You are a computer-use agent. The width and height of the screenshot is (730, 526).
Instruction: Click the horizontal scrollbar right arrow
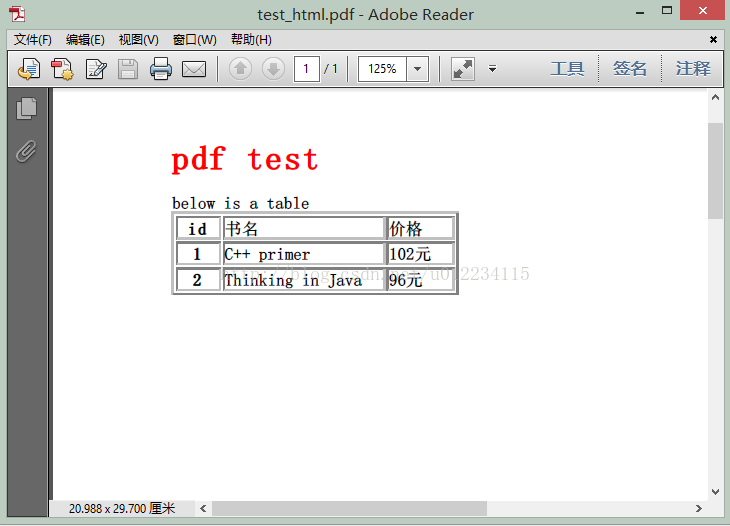pos(698,508)
